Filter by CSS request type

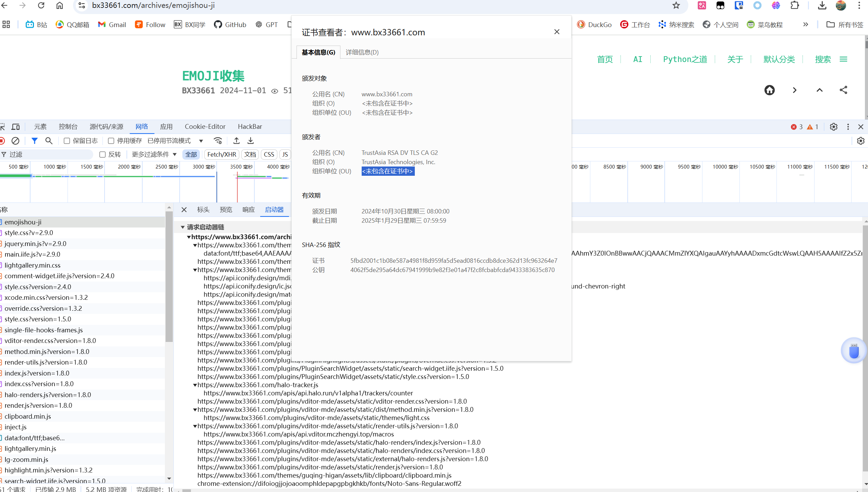pos(269,155)
